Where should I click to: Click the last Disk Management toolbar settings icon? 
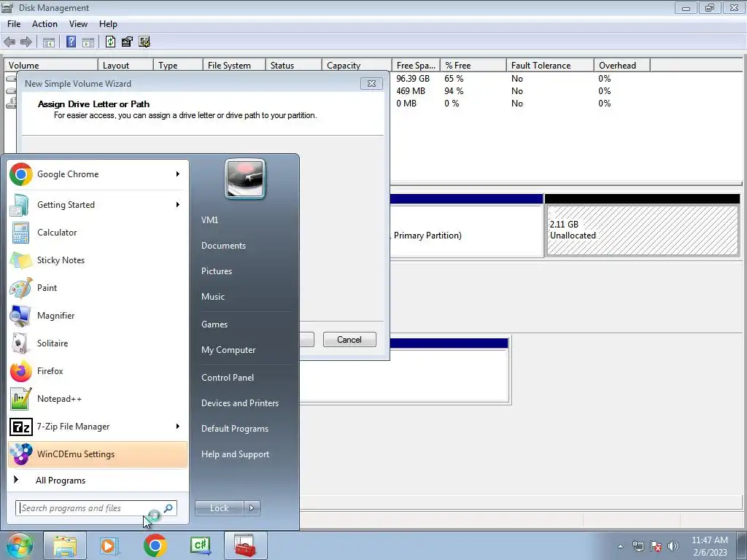point(144,42)
